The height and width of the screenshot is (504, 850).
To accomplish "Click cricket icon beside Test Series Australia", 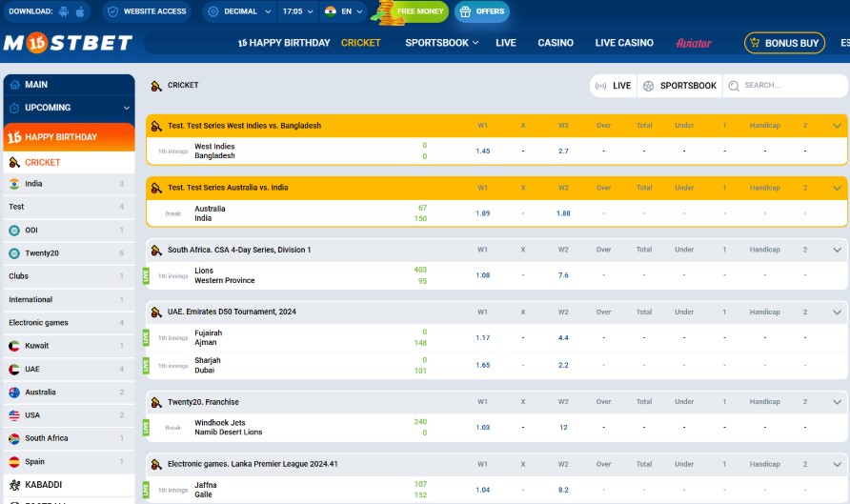I will pos(156,188).
